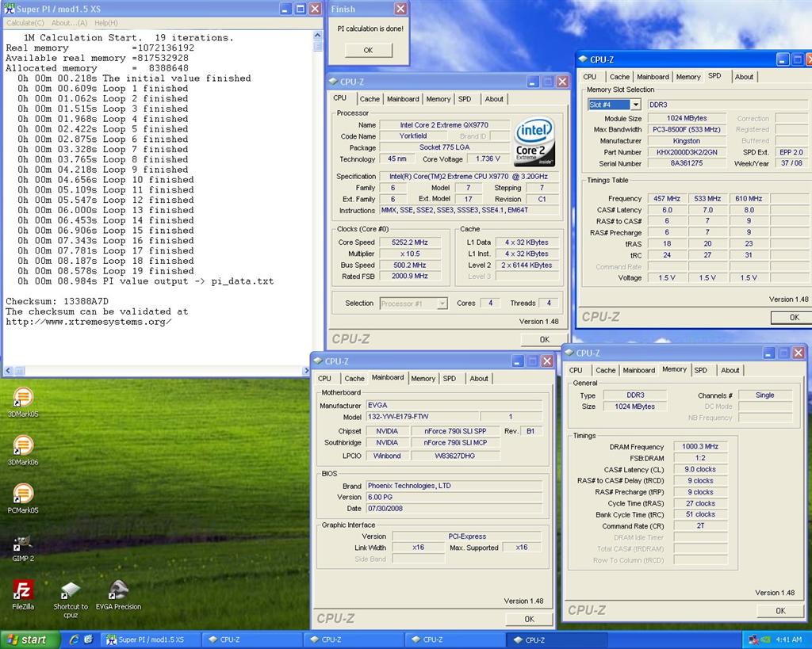This screenshot has height=649, width=812.
Task: Open the Cache tab in the CPU-Z processor window
Action: pos(370,99)
